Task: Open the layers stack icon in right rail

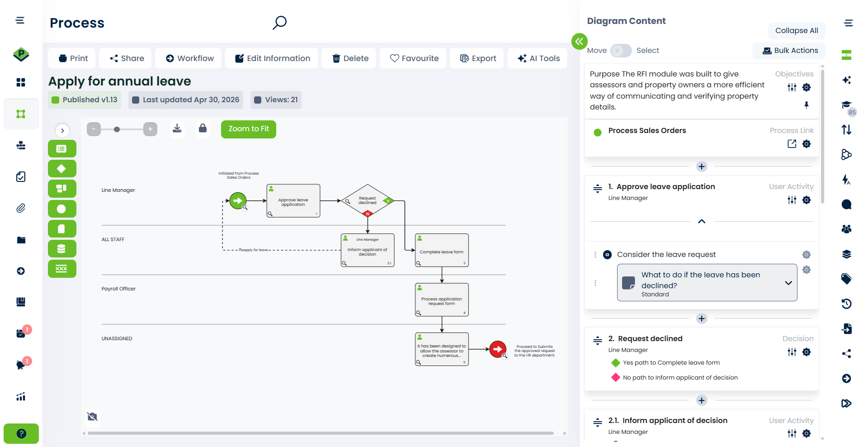Action: point(847,254)
